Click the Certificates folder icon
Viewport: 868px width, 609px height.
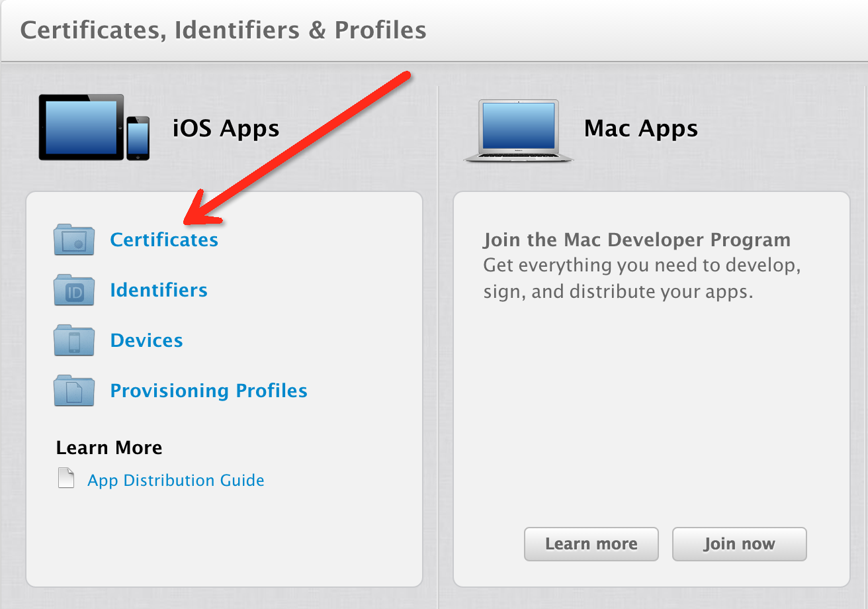(x=74, y=240)
